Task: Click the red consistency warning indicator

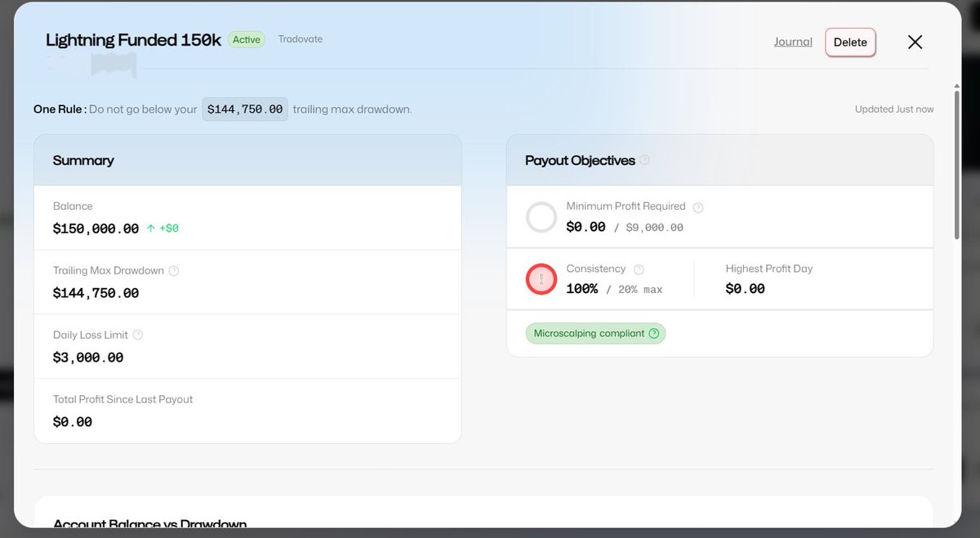Action: [541, 279]
